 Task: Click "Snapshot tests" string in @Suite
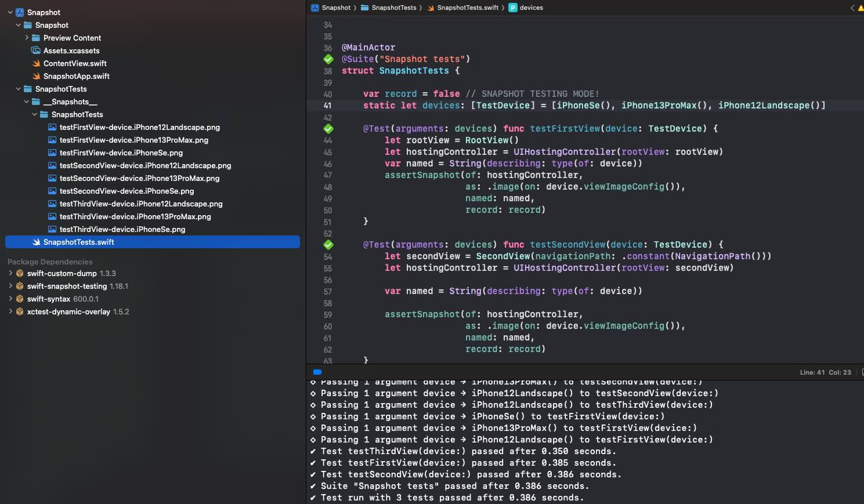(422, 59)
